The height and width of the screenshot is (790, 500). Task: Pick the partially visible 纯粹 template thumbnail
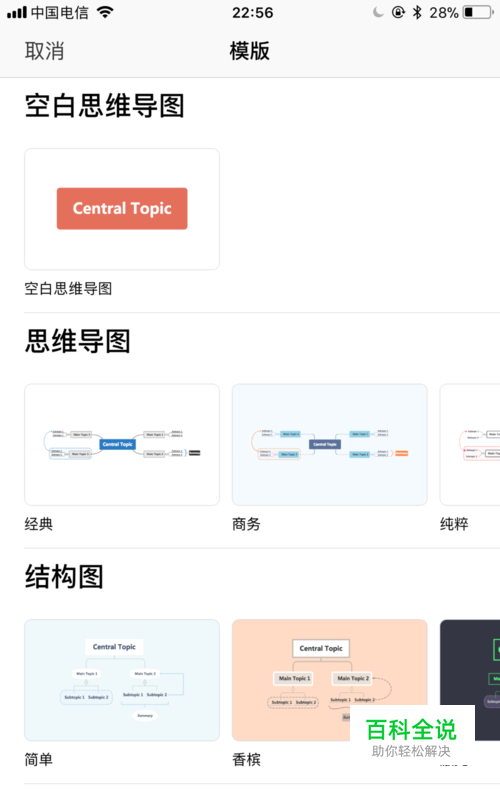coord(470,444)
